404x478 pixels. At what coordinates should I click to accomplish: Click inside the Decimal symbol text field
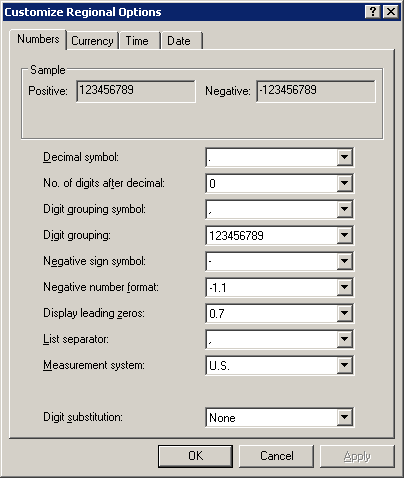[x=272, y=157]
